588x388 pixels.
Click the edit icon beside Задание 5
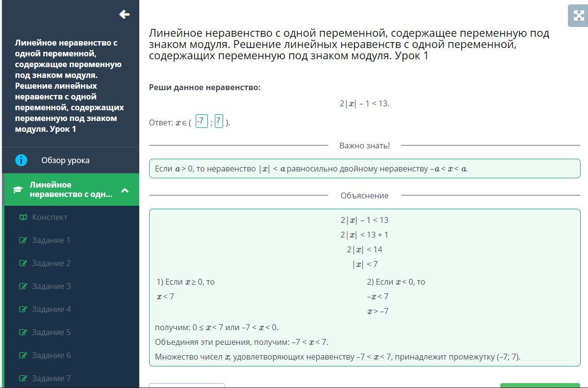point(23,333)
